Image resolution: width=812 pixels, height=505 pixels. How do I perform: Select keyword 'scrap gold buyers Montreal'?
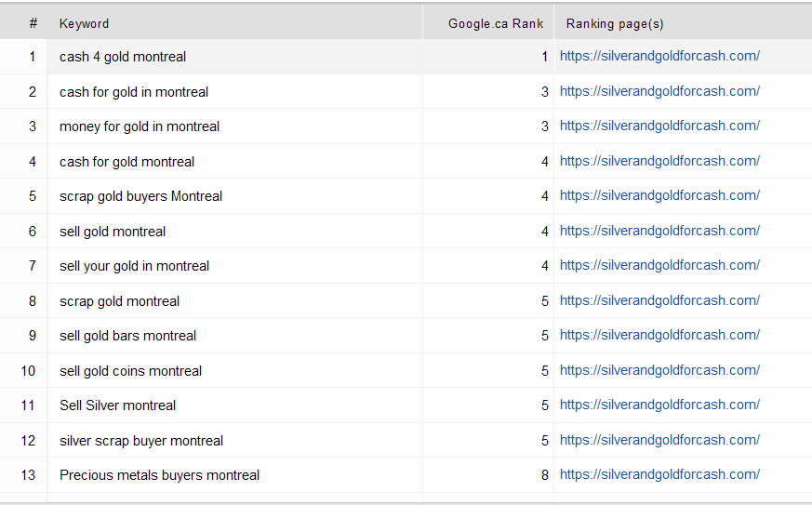click(140, 196)
